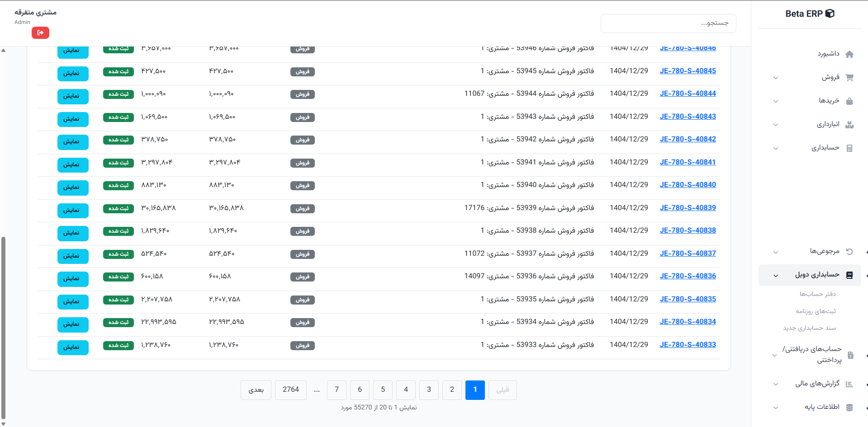The height and width of the screenshot is (427, 868).
Task: Expand the حسابداری menu chevron
Action: click(776, 148)
